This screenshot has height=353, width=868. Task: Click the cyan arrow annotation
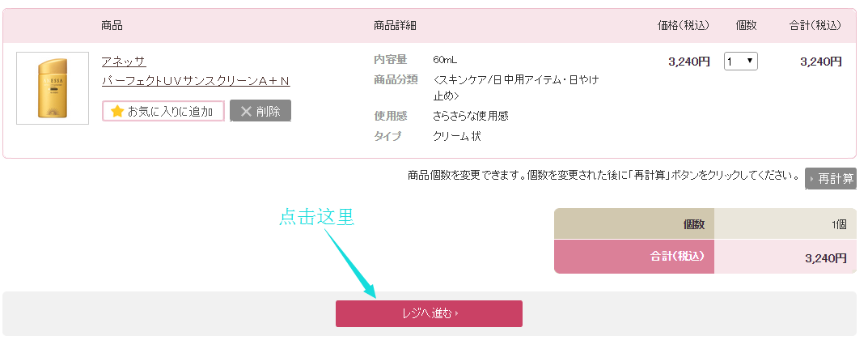(x=350, y=262)
